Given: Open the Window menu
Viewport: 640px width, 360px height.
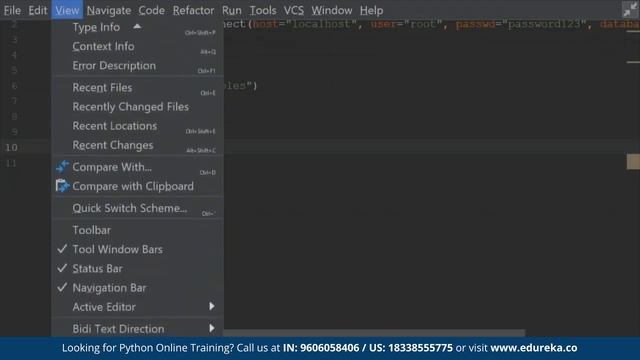Looking at the screenshot, I should point(331,10).
